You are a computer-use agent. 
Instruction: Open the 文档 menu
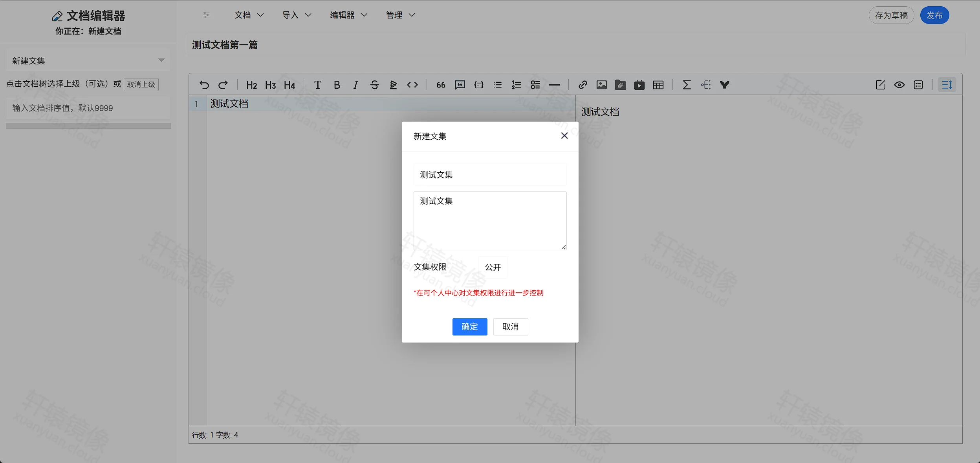pyautogui.click(x=249, y=15)
